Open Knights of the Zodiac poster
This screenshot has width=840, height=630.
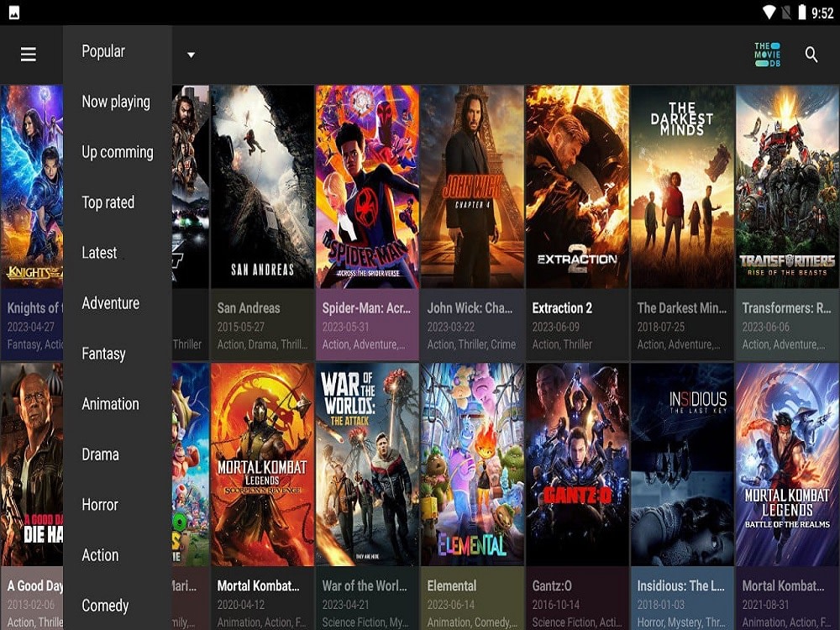[32, 187]
